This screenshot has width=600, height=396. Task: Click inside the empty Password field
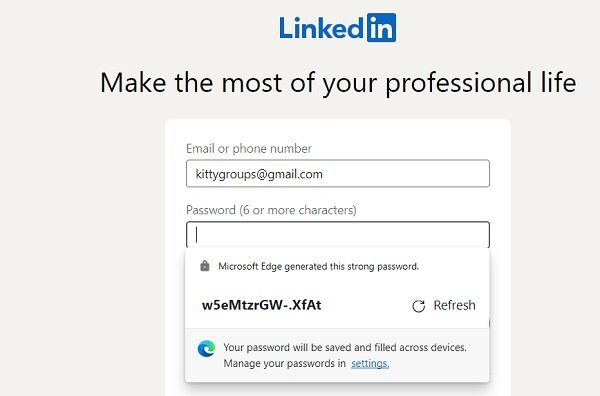point(338,235)
